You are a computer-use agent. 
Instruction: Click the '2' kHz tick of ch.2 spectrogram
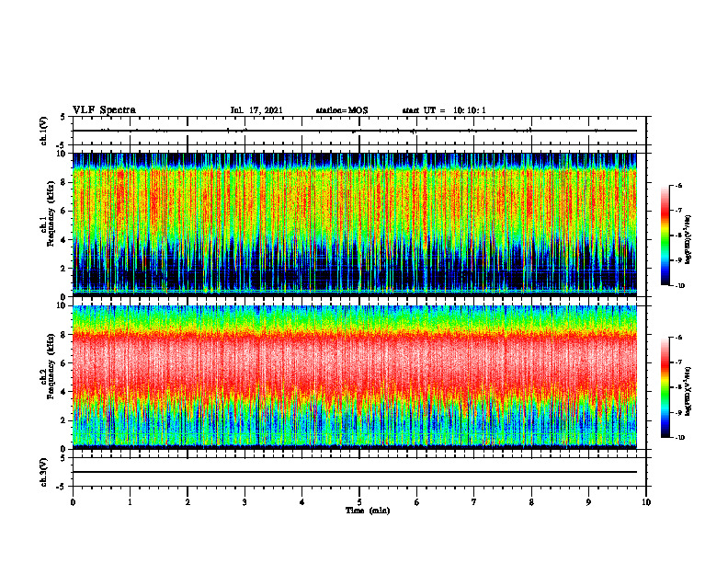pyautogui.click(x=64, y=420)
